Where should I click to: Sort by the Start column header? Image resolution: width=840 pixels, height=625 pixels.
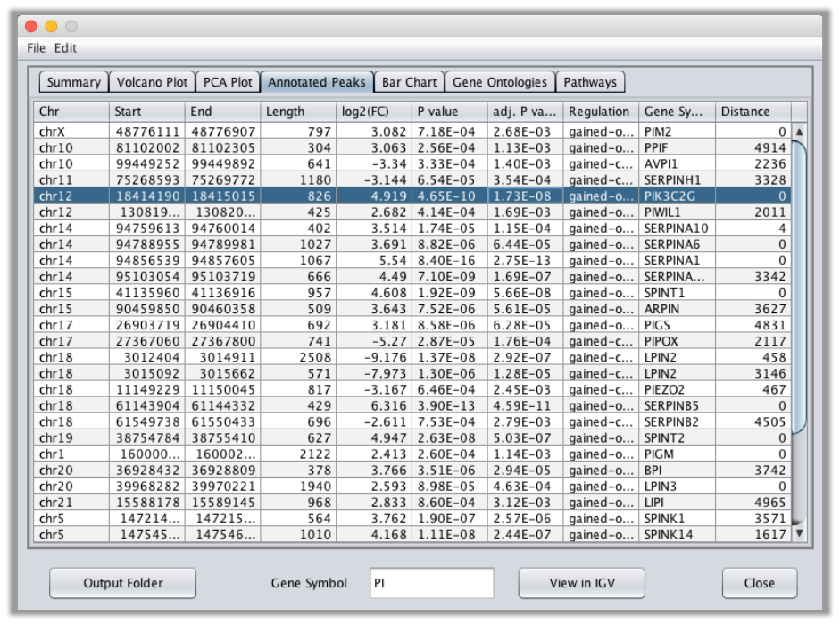146,112
